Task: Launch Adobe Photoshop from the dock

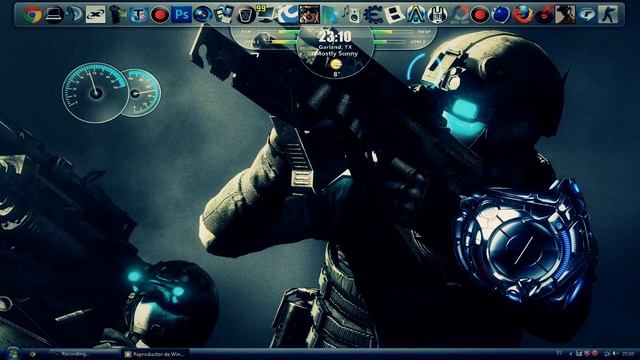Action: tap(181, 15)
